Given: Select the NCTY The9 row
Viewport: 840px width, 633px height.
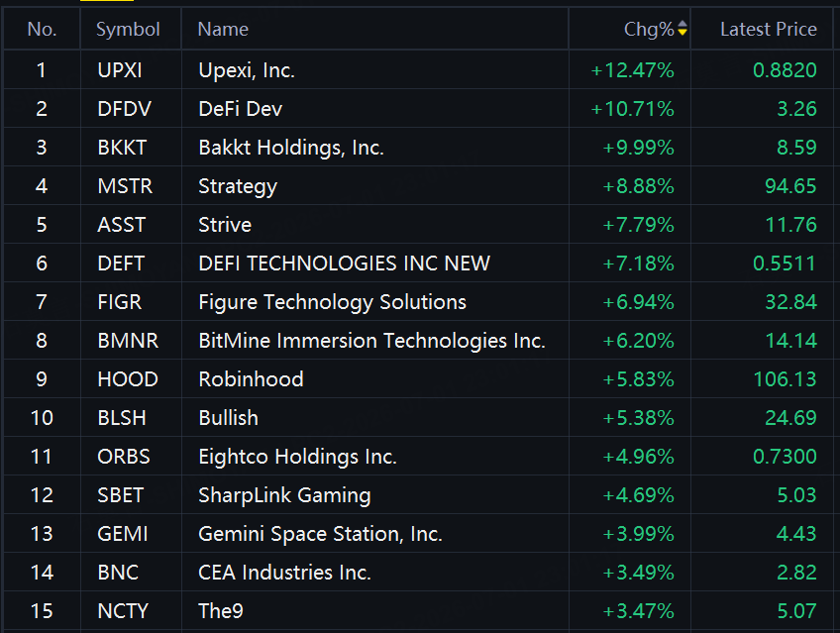Looking at the screenshot, I should coord(418,611).
